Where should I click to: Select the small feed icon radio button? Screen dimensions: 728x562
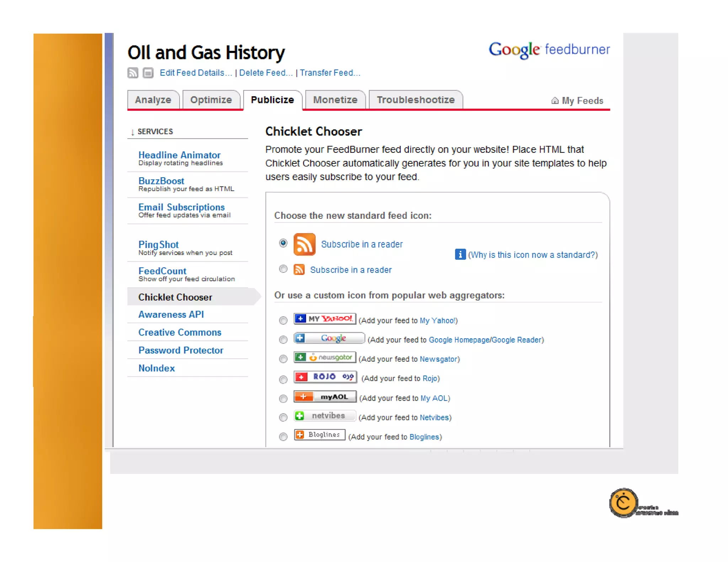pyautogui.click(x=283, y=269)
